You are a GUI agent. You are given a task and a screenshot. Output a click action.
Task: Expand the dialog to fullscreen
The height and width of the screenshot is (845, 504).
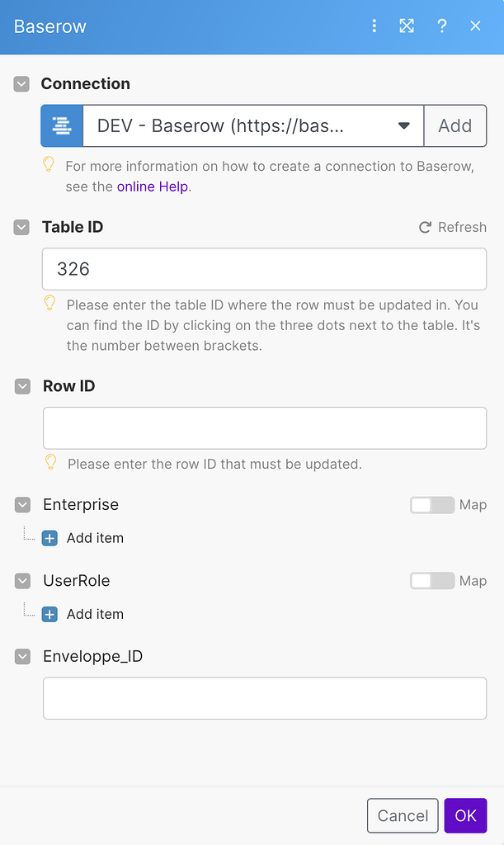click(406, 26)
